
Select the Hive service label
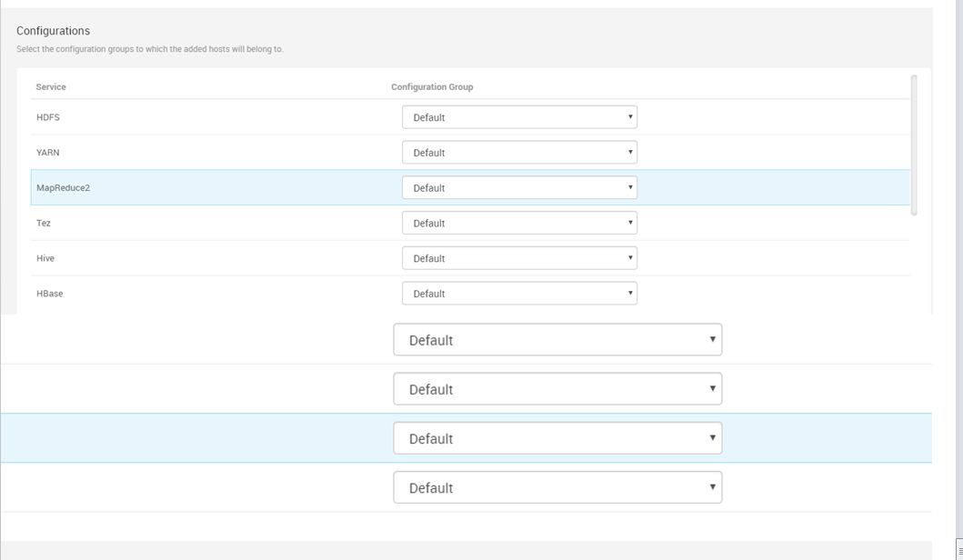[x=45, y=258]
